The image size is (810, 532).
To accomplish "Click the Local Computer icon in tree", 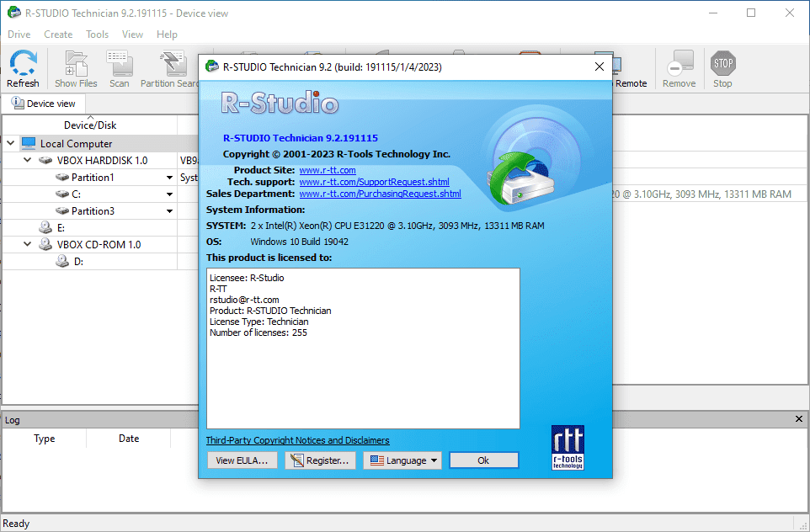I will click(29, 144).
